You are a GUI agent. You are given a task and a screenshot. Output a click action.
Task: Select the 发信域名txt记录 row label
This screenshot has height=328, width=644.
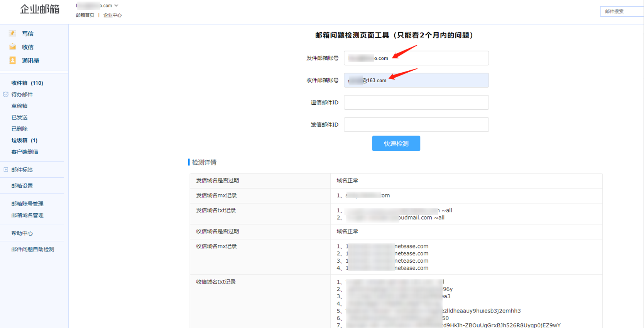tap(216, 211)
